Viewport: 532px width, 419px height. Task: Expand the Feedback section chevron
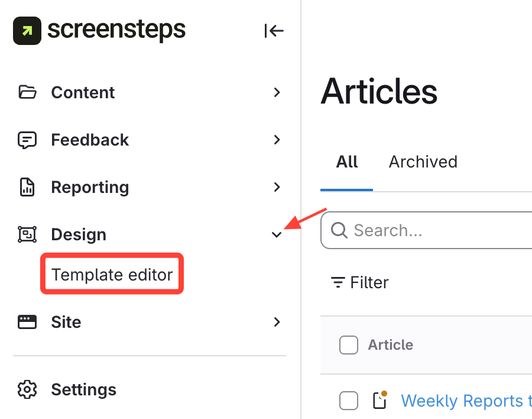[x=277, y=140]
